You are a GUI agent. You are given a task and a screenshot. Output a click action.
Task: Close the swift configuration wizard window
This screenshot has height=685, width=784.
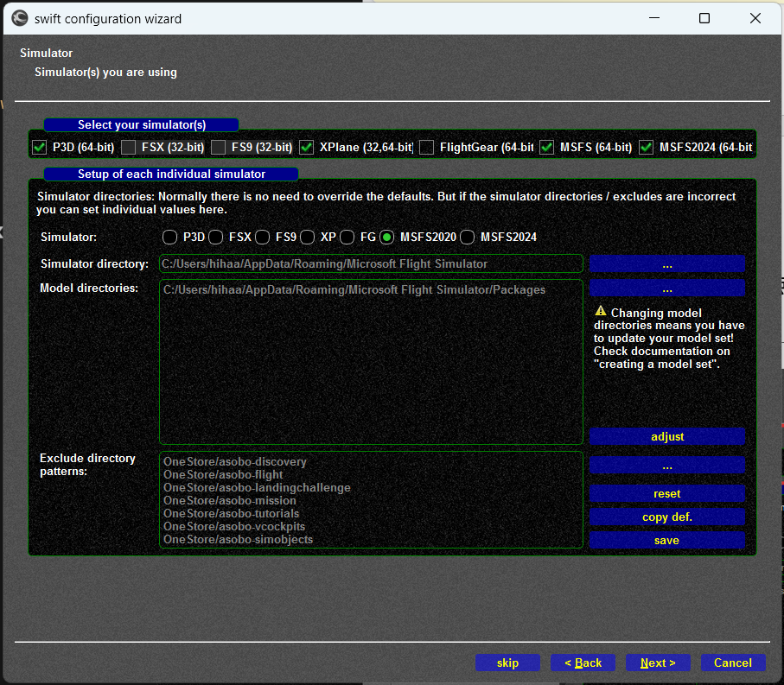click(755, 18)
